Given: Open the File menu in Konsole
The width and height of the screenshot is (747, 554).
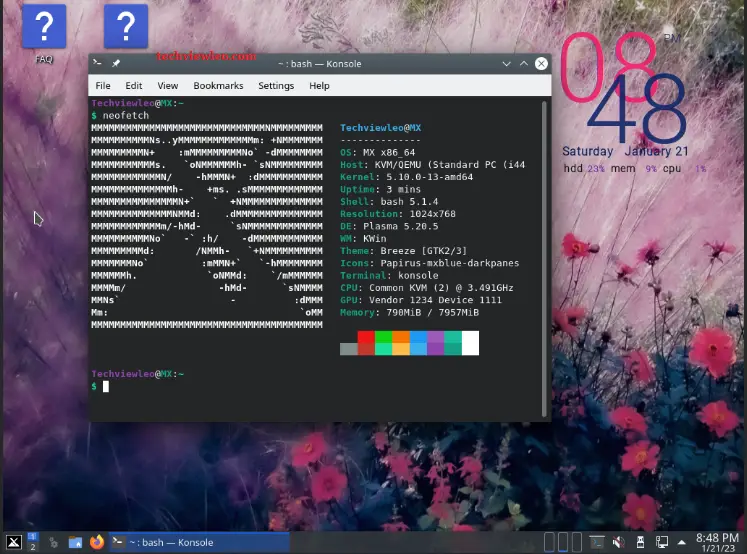Looking at the screenshot, I should [x=103, y=86].
